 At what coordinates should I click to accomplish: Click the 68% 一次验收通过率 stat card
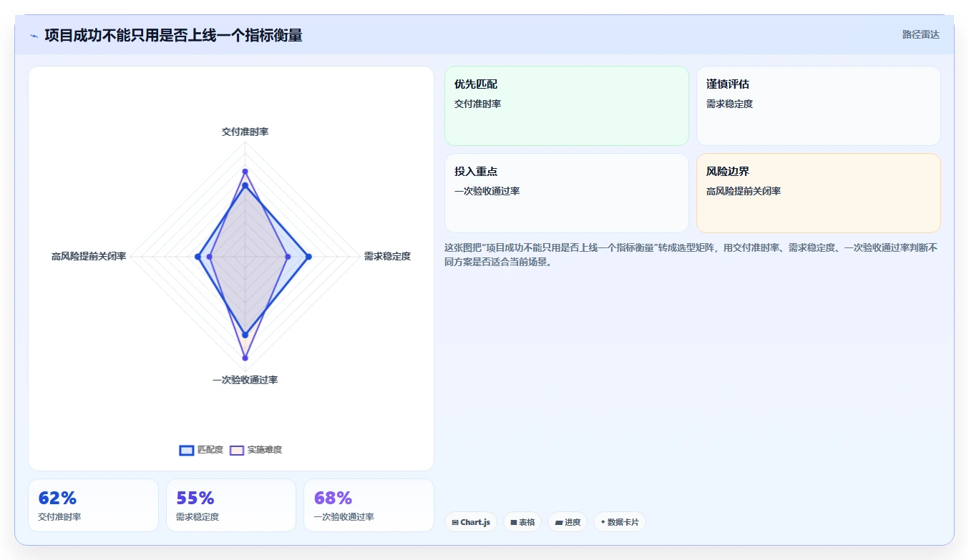pyautogui.click(x=369, y=506)
